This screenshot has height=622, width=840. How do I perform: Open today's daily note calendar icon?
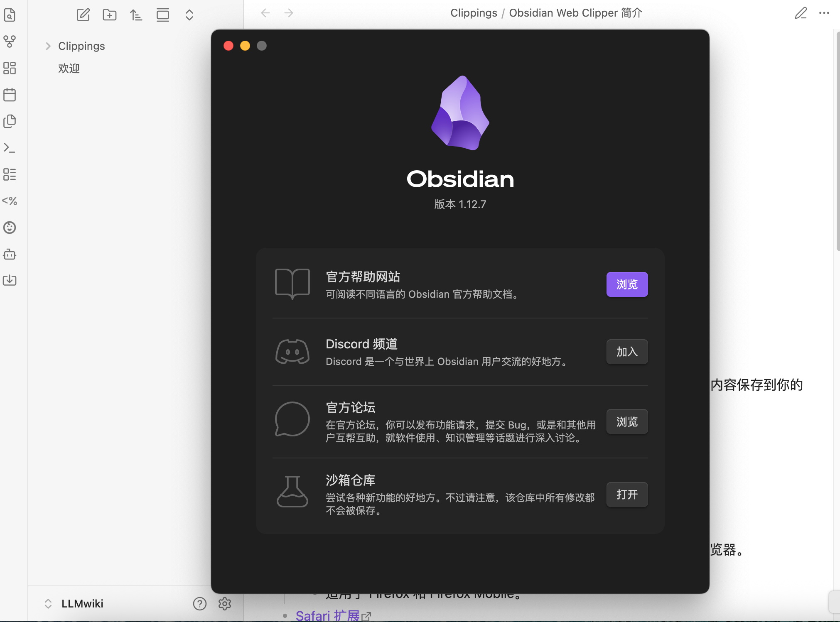[10, 95]
